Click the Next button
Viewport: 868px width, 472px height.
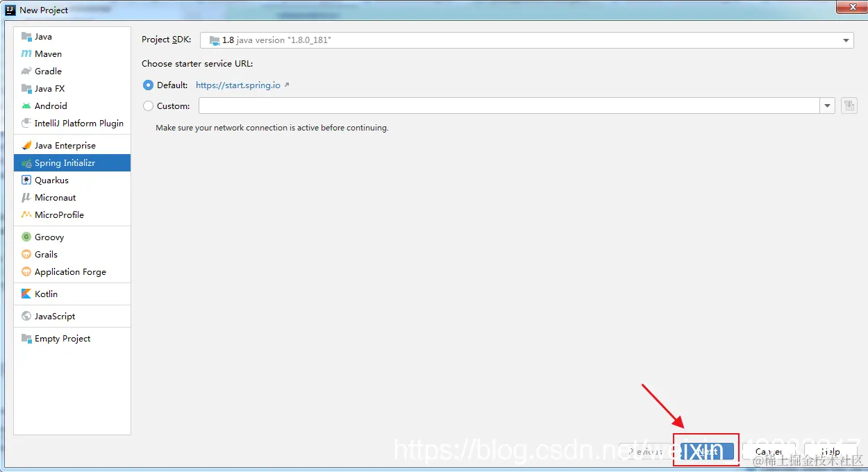(x=707, y=451)
